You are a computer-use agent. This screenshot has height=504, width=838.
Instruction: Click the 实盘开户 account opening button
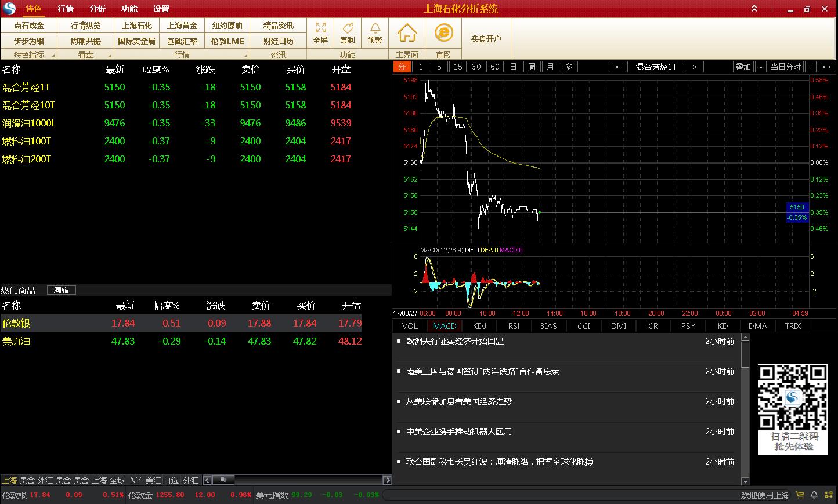coord(486,39)
